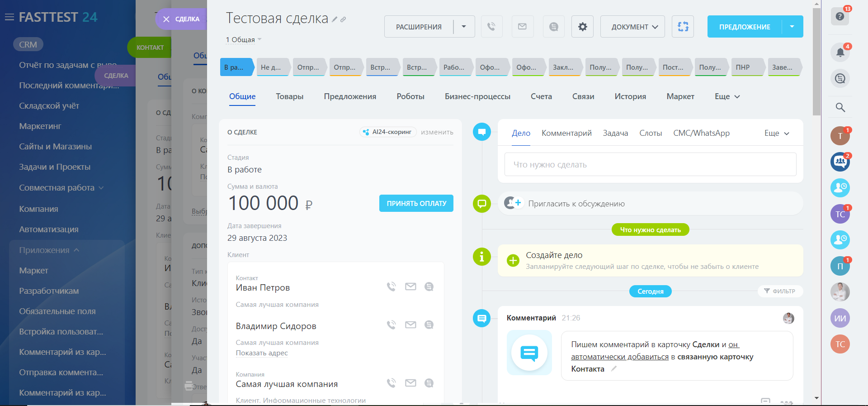Click the comment author's avatar at 21:26
Image resolution: width=868 pixels, height=406 pixels.
point(788,318)
